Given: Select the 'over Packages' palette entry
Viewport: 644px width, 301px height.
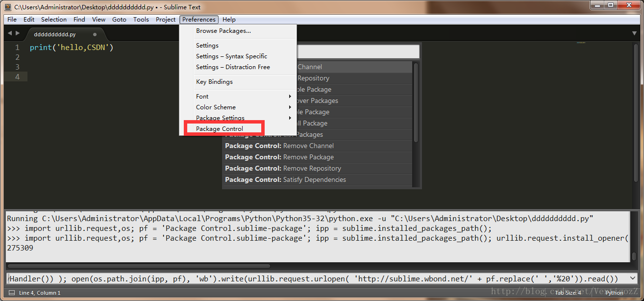Looking at the screenshot, I should (x=354, y=100).
